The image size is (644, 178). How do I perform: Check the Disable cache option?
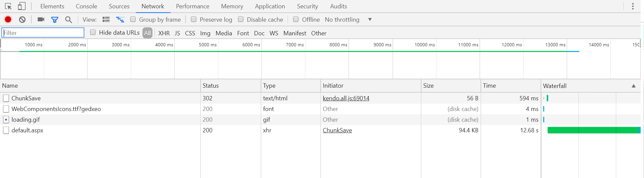(241, 19)
